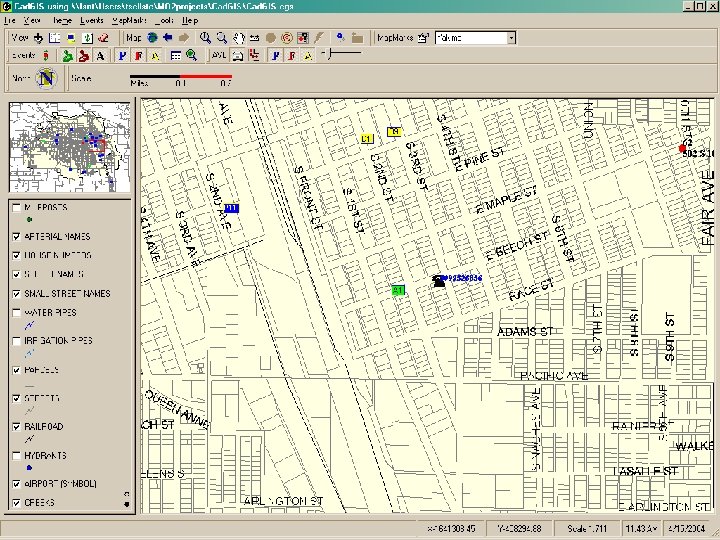Image resolution: width=720 pixels, height=540 pixels.
Task: Click the blue P11 unit marker on map
Action: point(232,208)
